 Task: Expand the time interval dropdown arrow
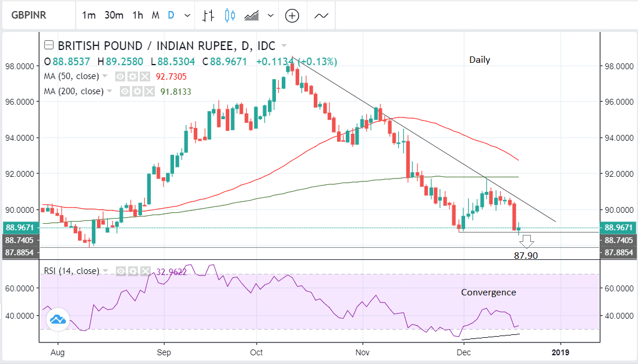point(186,16)
